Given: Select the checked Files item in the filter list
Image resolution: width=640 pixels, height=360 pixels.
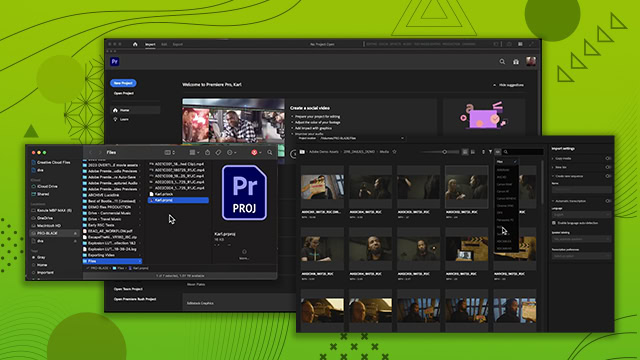Looking at the screenshot, I should click(x=507, y=162).
